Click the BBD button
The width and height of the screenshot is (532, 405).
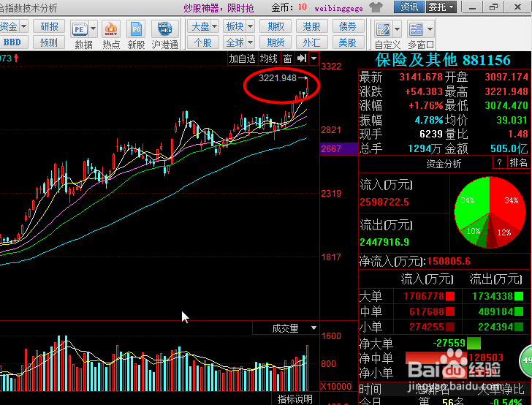pos(12,42)
